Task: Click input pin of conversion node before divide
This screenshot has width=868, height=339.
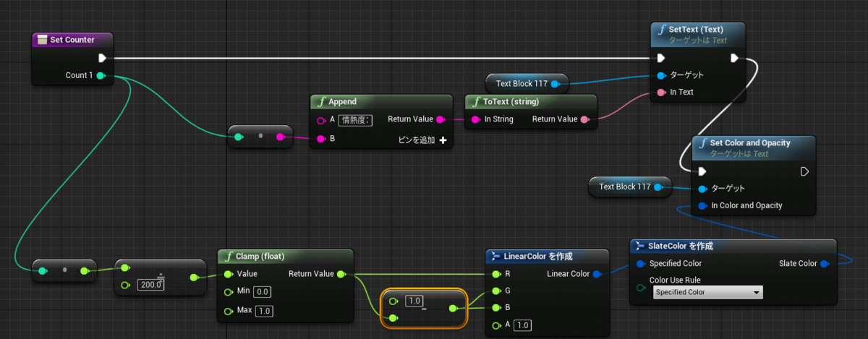Action: [x=43, y=270]
